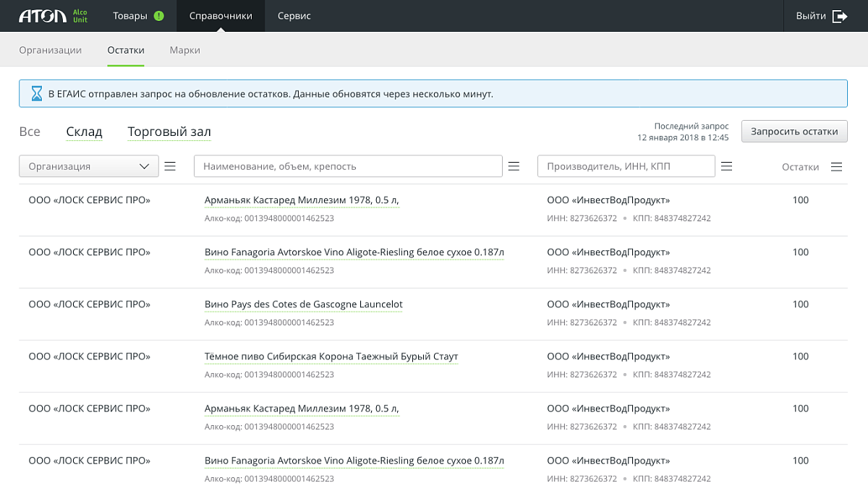Viewport: 868px width, 488px height.
Task: Click the hourglass icon in the notification banner
Action: pyautogui.click(x=36, y=94)
